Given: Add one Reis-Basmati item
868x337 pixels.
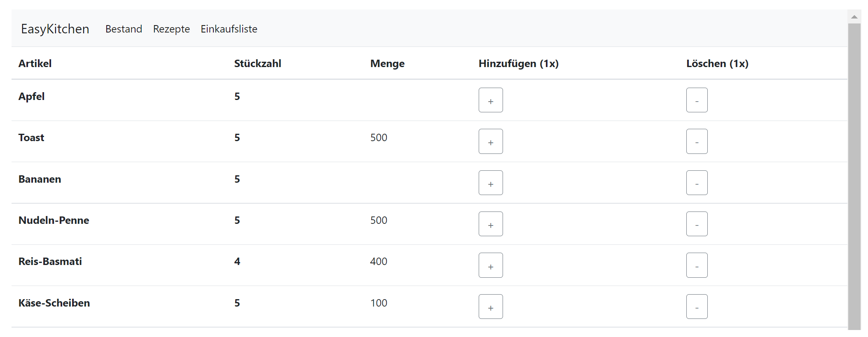Looking at the screenshot, I should click(491, 265).
